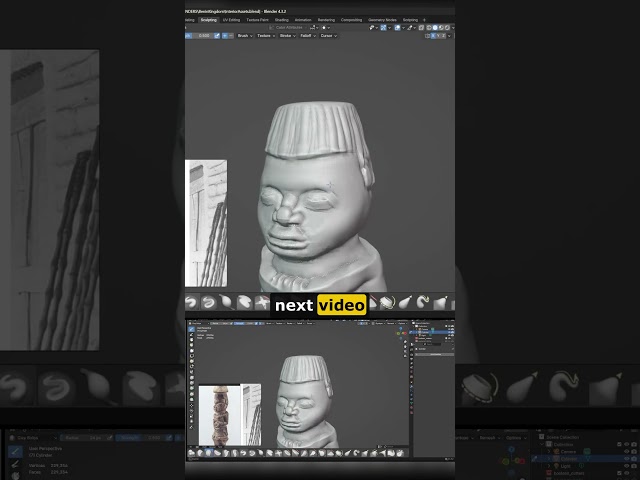
Task: Switch to wireframe viewport shading
Action: click(x=429, y=27)
